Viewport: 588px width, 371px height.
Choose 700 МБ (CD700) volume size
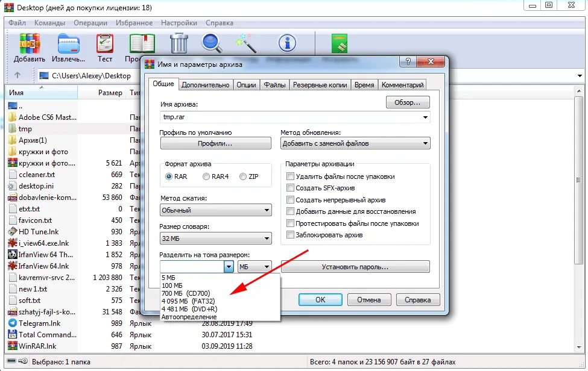(x=186, y=293)
